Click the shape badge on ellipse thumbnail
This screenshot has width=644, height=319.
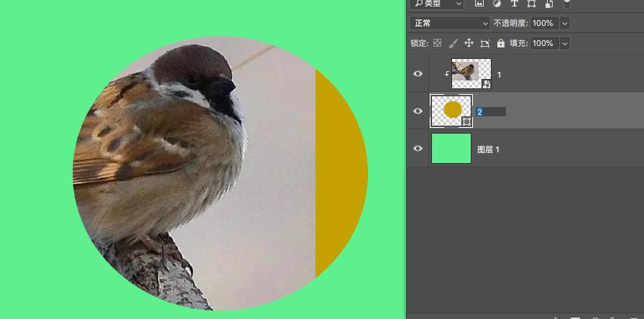pos(466,121)
